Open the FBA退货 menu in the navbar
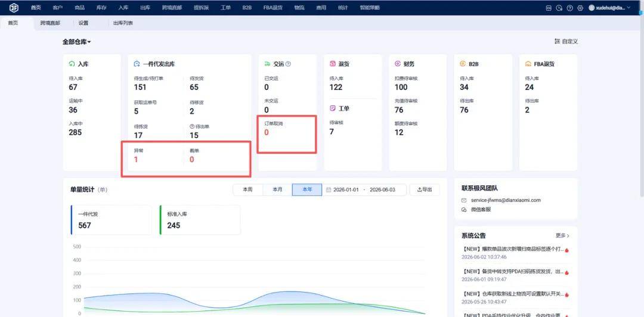This screenshot has height=317, width=644. tap(273, 8)
